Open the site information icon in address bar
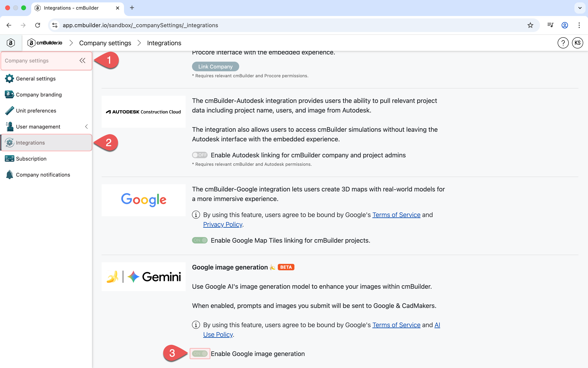588x368 pixels. point(55,25)
